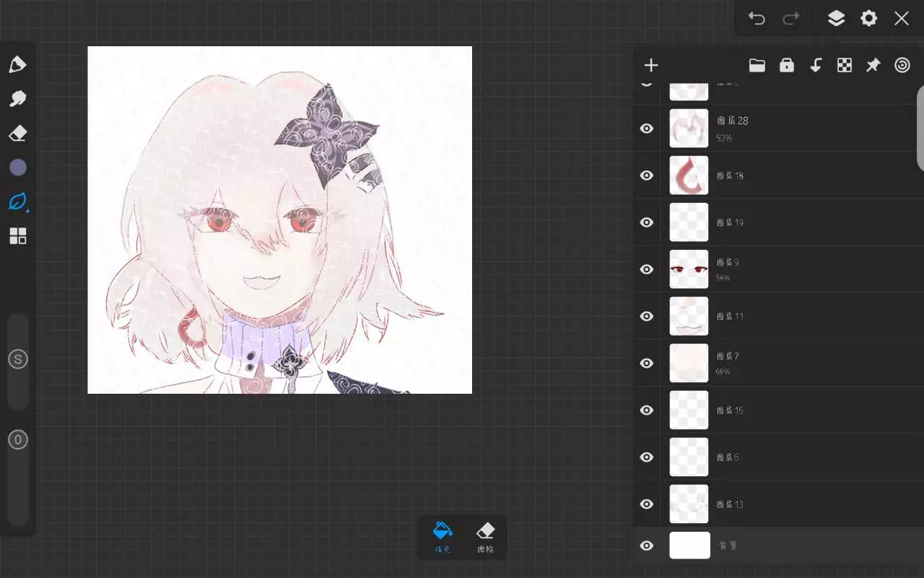The image size is (924, 578).
Task: Select the eraser tool in left toolbar
Action: click(x=17, y=134)
